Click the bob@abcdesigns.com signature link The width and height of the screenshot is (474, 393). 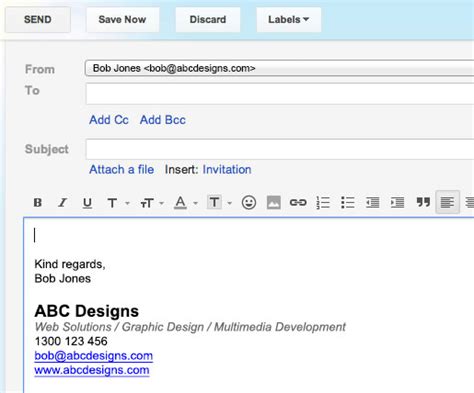click(x=94, y=356)
